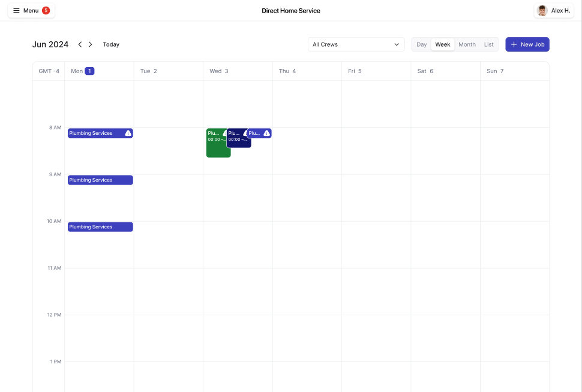
Task: Click the Thu 4 column header
Action: point(287,71)
